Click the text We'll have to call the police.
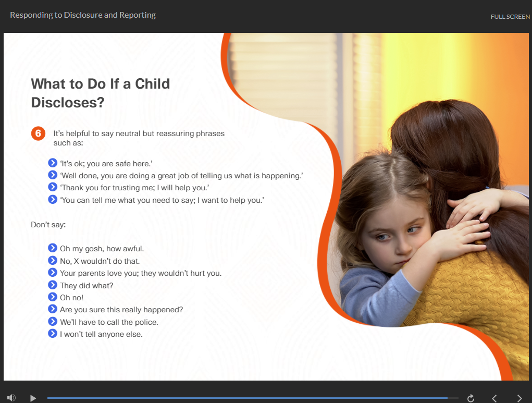 (109, 322)
